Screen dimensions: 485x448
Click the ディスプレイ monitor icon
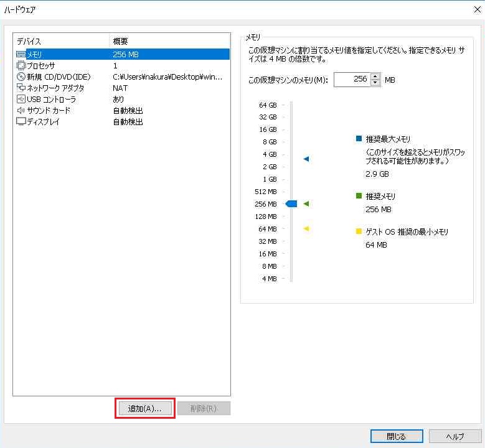(21, 121)
